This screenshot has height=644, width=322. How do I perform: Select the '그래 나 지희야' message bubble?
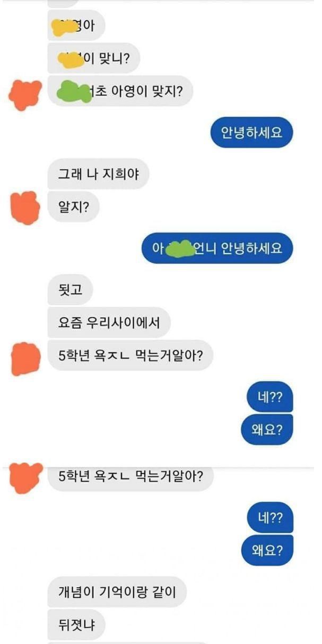(x=98, y=173)
